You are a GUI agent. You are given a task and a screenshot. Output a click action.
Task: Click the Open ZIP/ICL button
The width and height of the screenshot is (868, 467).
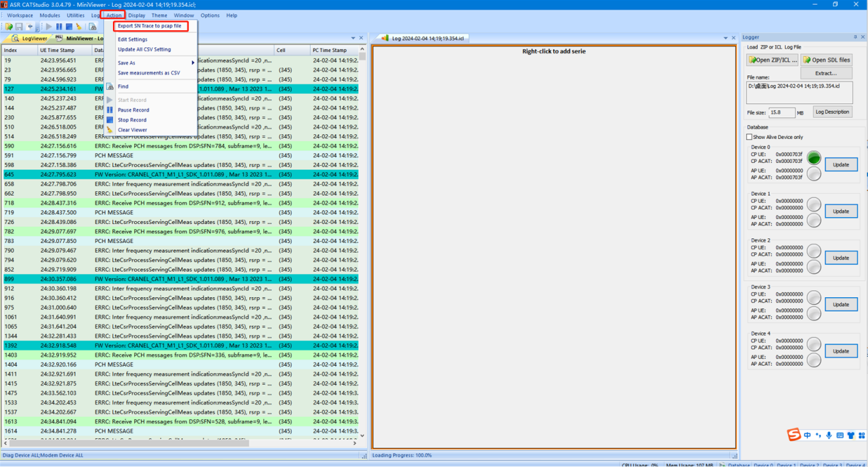coord(772,60)
